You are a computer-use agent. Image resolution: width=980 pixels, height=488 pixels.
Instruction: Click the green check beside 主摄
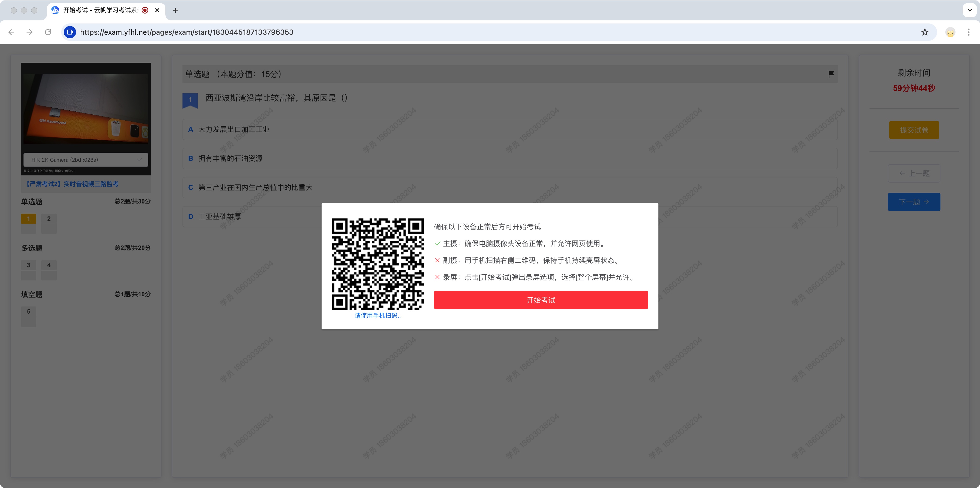tap(437, 244)
